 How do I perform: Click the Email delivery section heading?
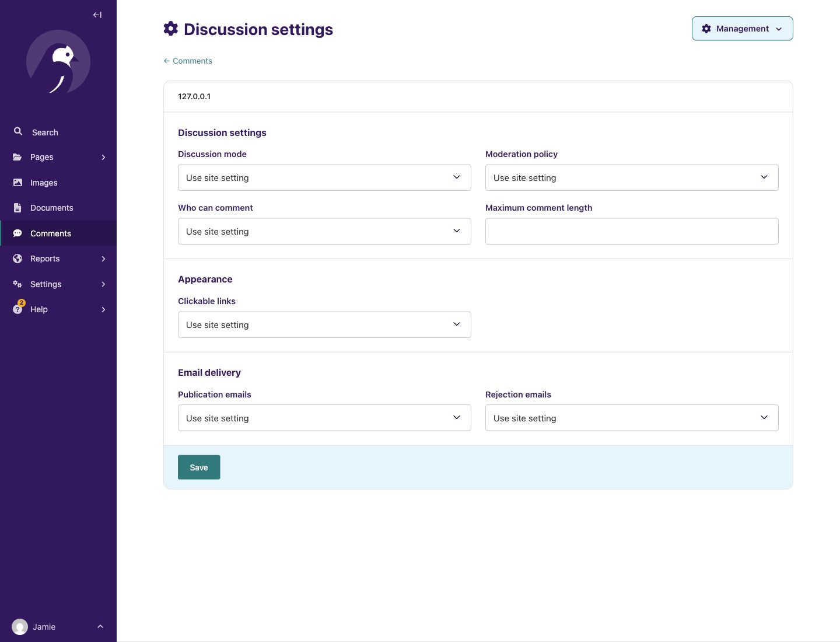[x=209, y=372]
